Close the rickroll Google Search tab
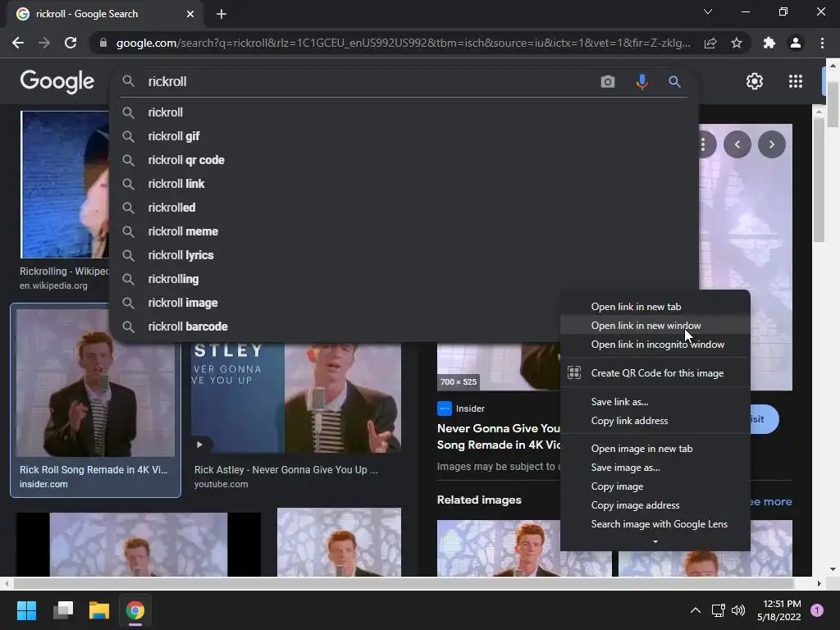 click(190, 14)
